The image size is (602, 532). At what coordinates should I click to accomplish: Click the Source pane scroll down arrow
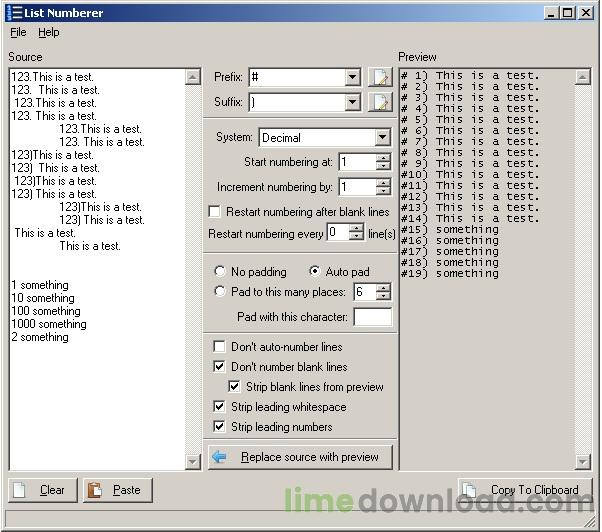[x=193, y=461]
